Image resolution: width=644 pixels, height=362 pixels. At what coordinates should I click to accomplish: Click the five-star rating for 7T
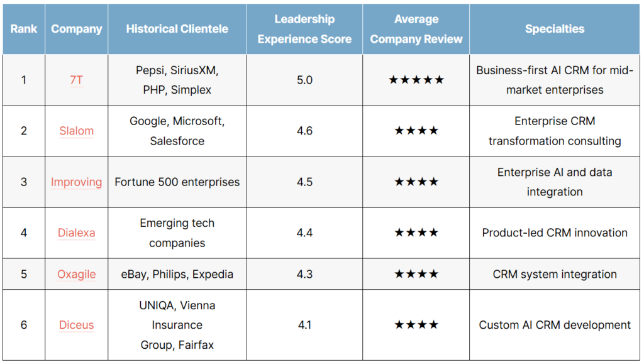(416, 80)
